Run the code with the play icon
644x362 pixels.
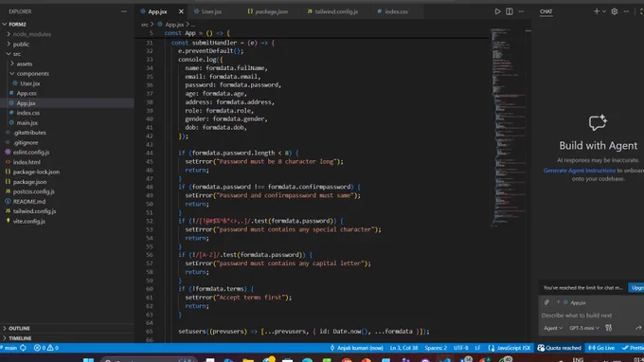coord(497,11)
